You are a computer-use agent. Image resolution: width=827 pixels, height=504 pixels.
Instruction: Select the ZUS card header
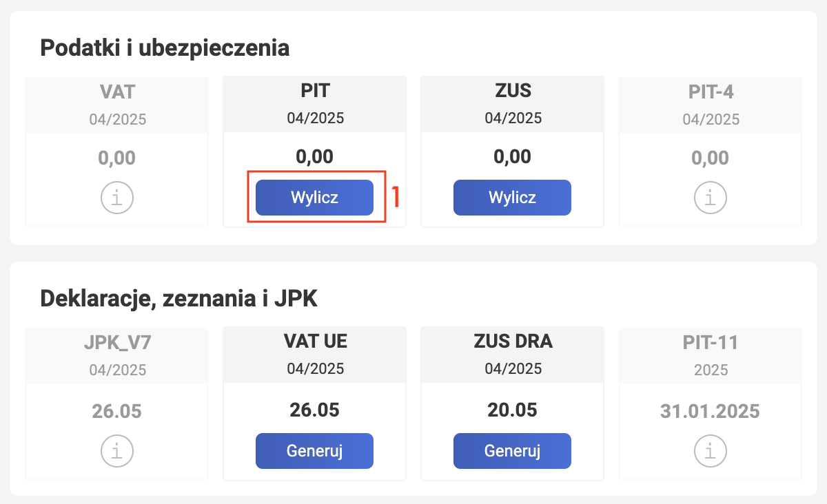point(513,105)
